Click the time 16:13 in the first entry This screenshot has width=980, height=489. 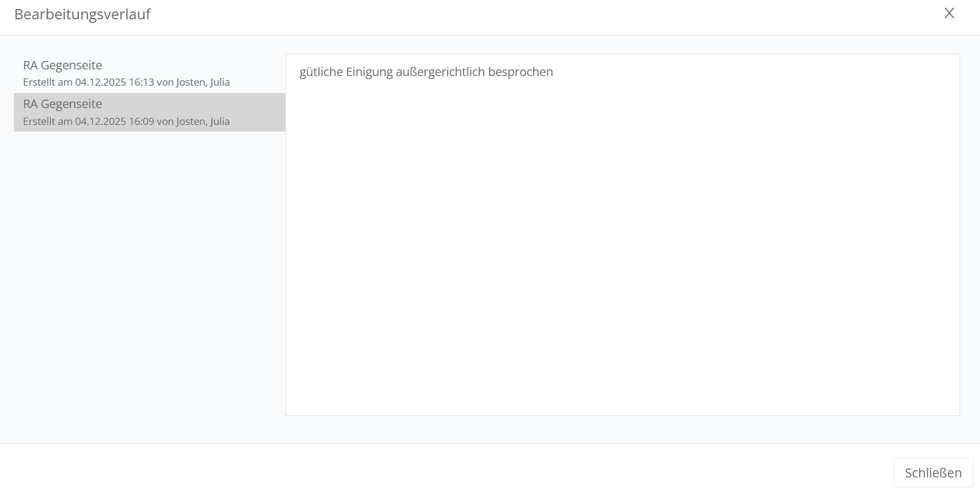click(141, 82)
